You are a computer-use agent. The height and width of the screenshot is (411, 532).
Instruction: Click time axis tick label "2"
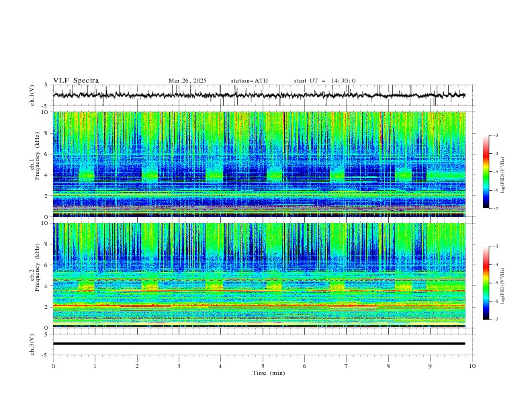[137, 366]
